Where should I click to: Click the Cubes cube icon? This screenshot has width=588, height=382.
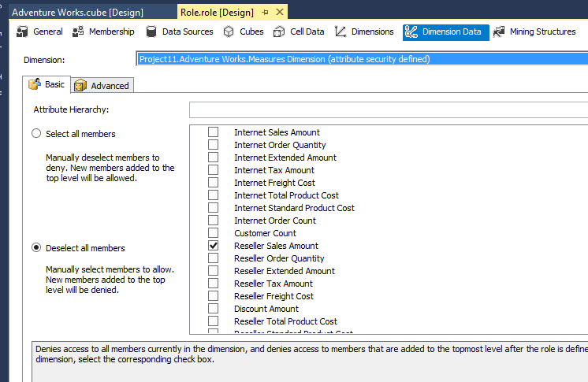point(229,32)
